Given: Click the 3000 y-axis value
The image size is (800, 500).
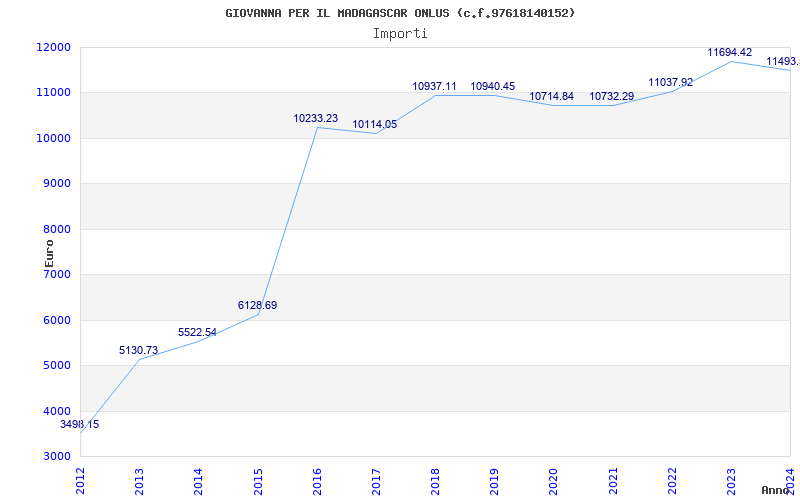Looking at the screenshot, I should (56, 457).
